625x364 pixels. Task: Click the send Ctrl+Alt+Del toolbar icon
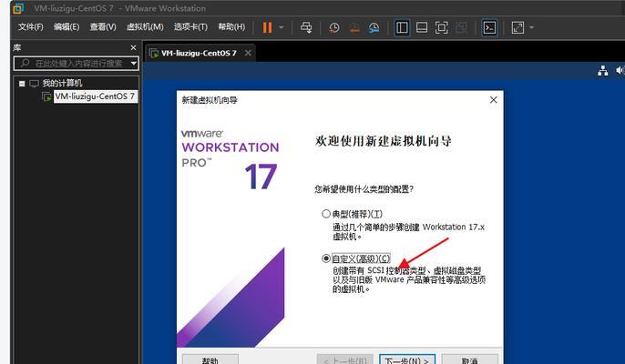[306, 27]
